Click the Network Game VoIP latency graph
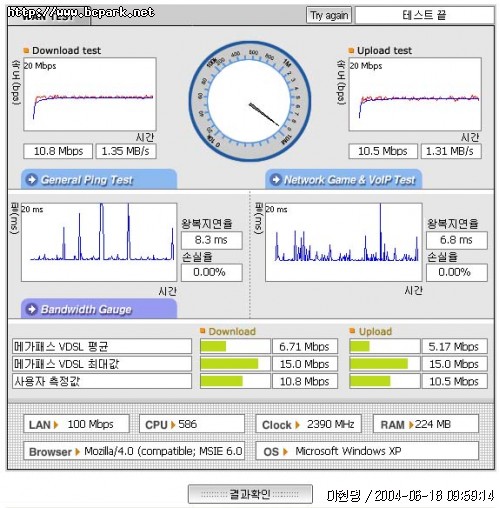This screenshot has width=500, height=508. [x=344, y=242]
